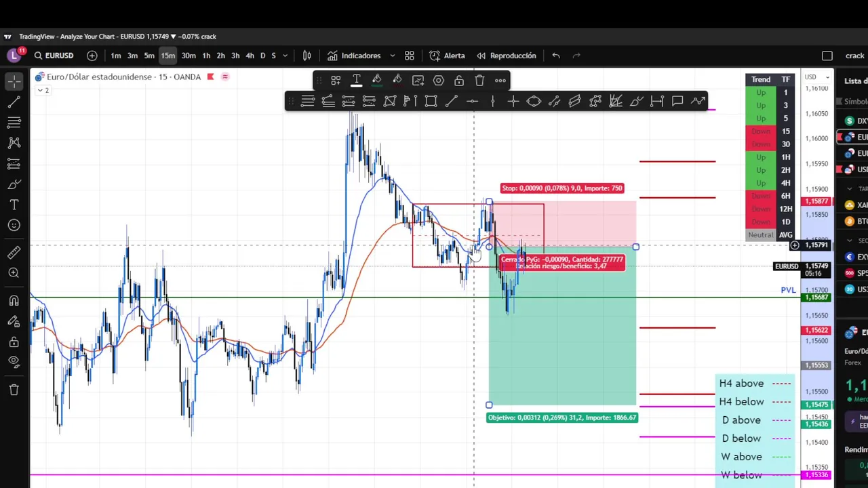Open the Indicadores menu

click(x=354, y=56)
